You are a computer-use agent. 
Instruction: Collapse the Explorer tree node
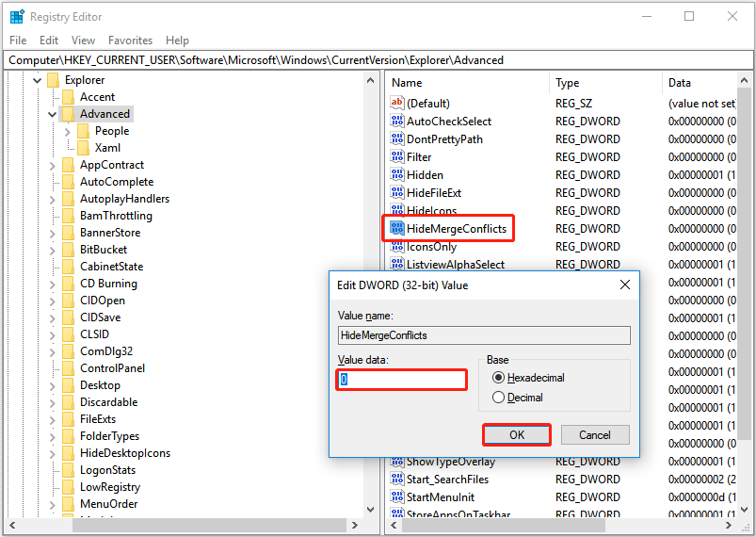(38, 80)
